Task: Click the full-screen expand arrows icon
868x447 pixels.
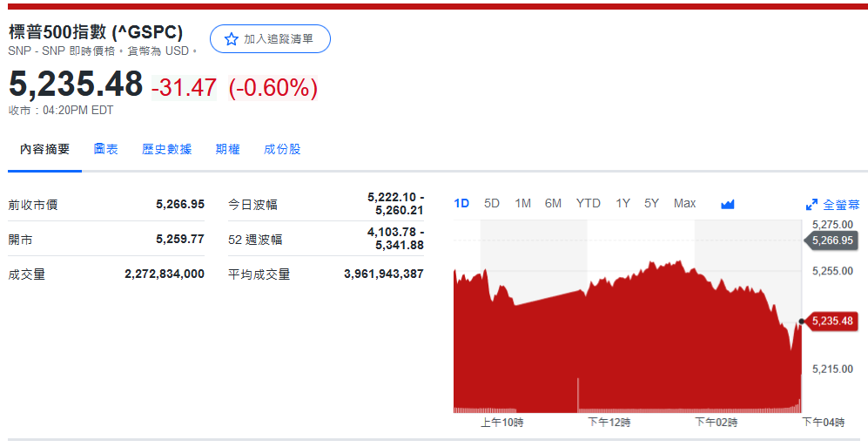Action: (811, 205)
